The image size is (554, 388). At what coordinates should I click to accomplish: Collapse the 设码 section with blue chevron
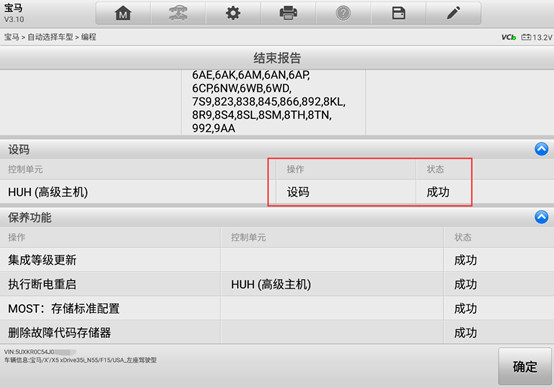point(541,149)
